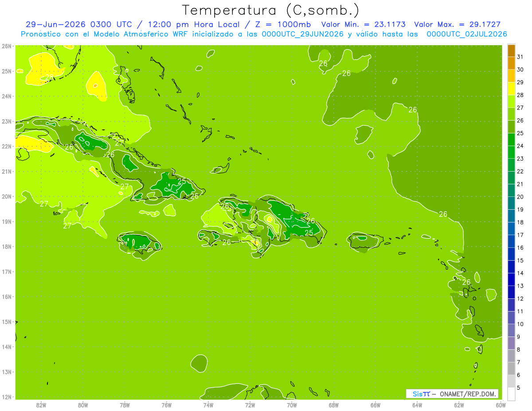Click the legend value "29"

[x=520, y=82]
